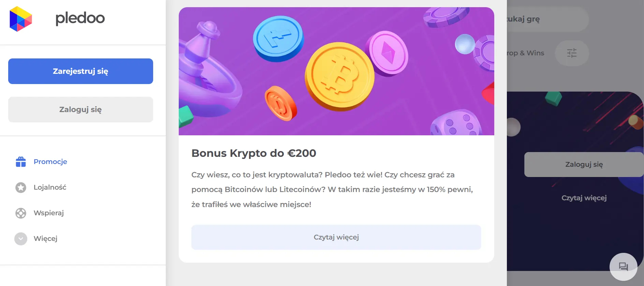Click the Wspieraj lifebuoy icon

(21, 213)
